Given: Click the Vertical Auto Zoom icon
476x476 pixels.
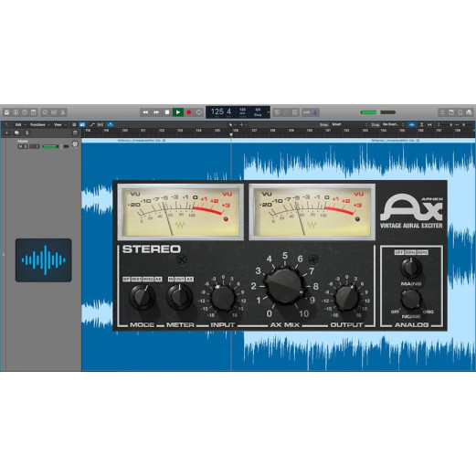Looking at the screenshot, I should tap(422, 125).
